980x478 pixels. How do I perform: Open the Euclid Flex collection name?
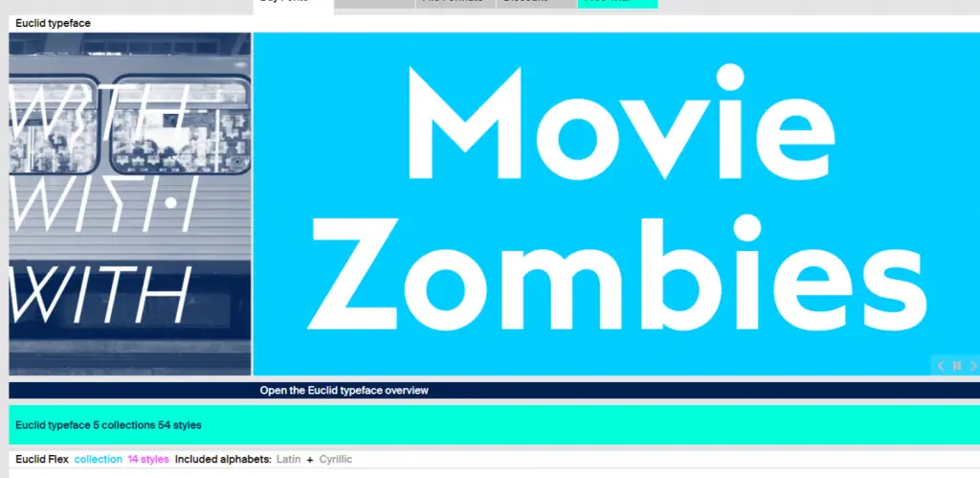coord(42,459)
